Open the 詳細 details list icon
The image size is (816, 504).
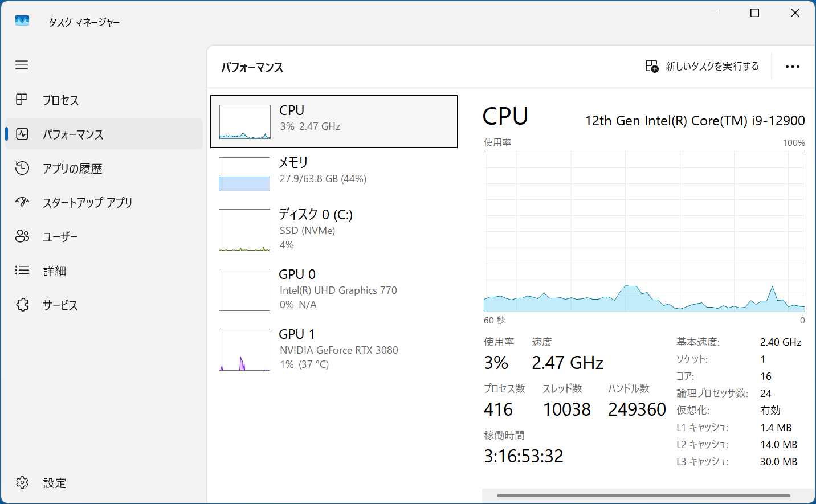pos(22,270)
